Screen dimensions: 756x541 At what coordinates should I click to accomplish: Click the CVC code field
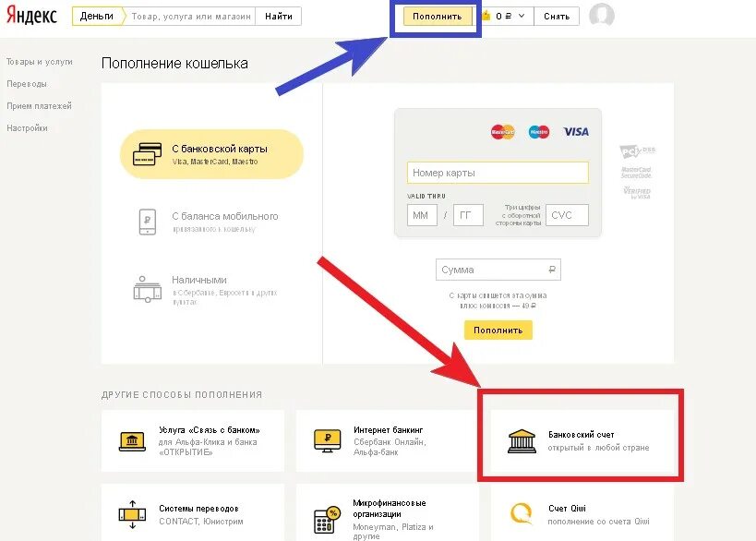point(567,215)
